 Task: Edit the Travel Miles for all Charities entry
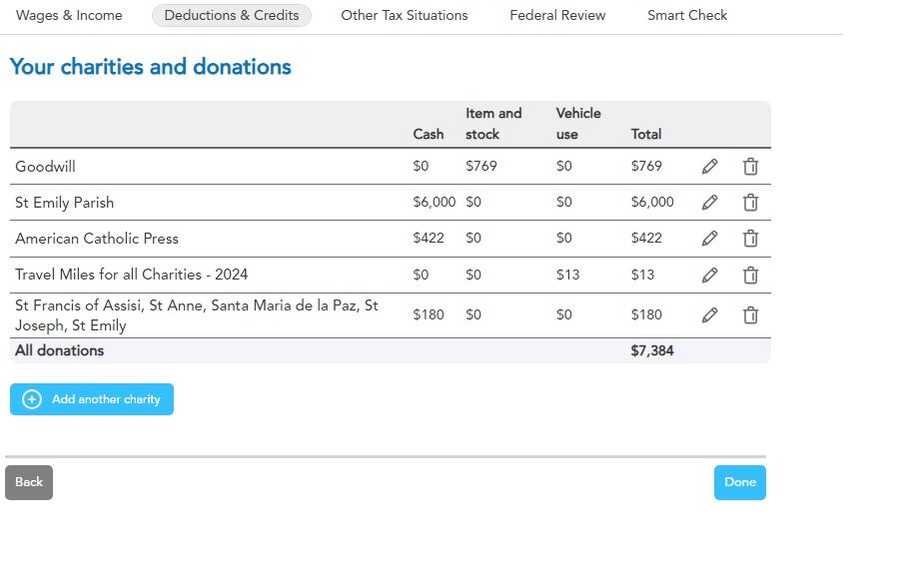coord(709,275)
